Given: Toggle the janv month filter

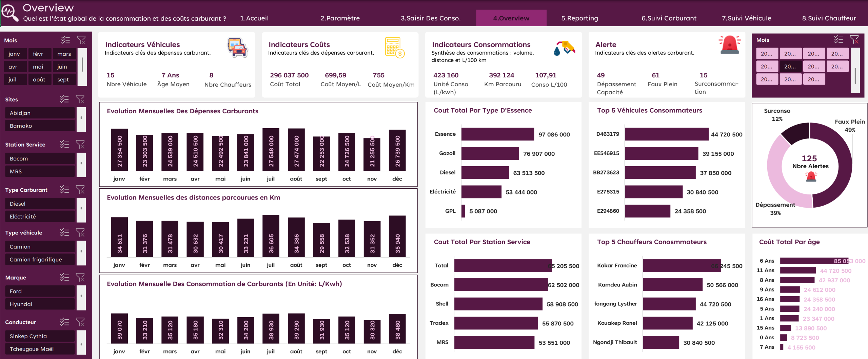Looking at the screenshot, I should pyautogui.click(x=14, y=54).
